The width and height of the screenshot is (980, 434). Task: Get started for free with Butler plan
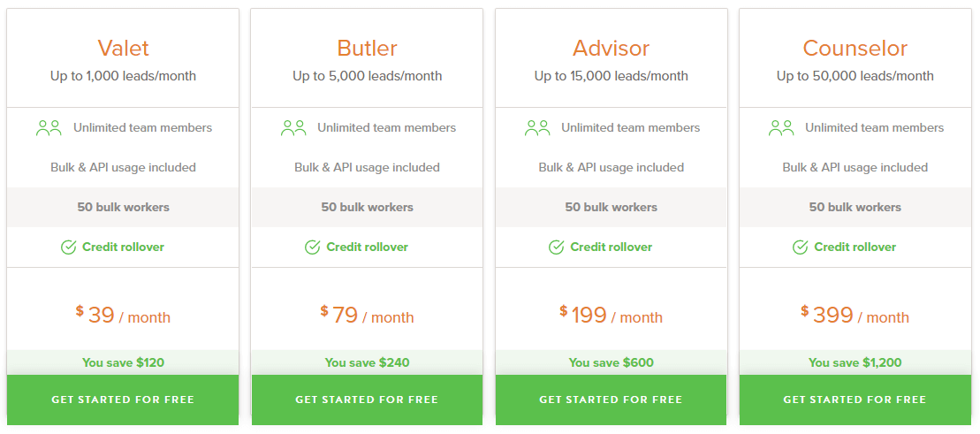[367, 400]
